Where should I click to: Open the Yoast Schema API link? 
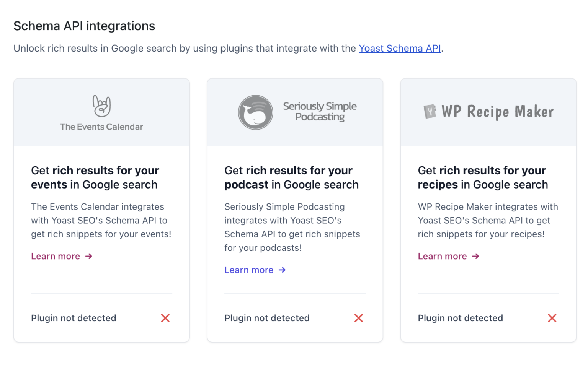[x=399, y=49]
